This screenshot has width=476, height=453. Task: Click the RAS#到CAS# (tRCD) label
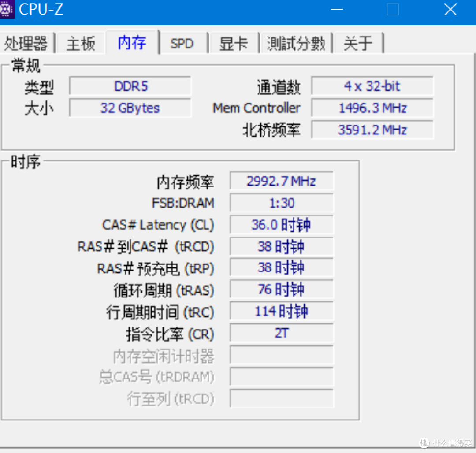click(x=146, y=247)
